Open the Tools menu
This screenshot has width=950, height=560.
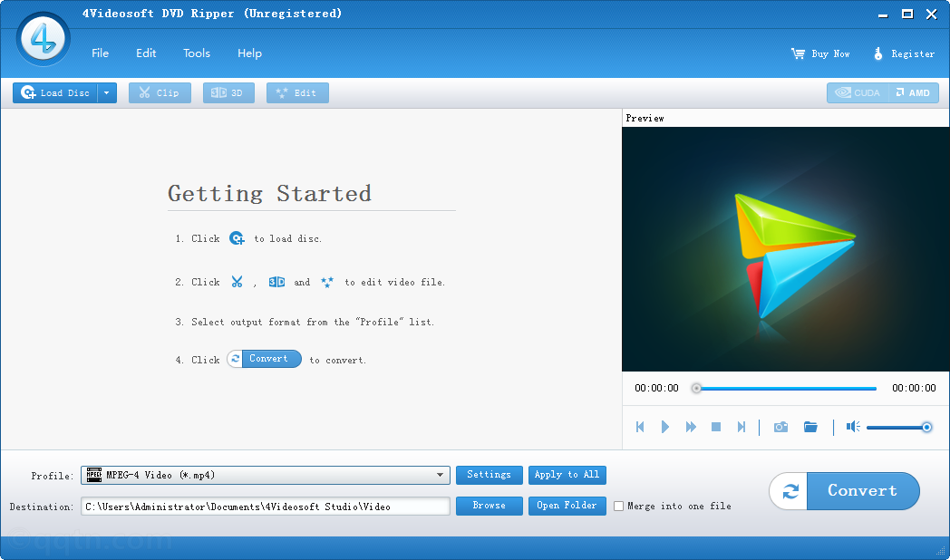tap(197, 53)
